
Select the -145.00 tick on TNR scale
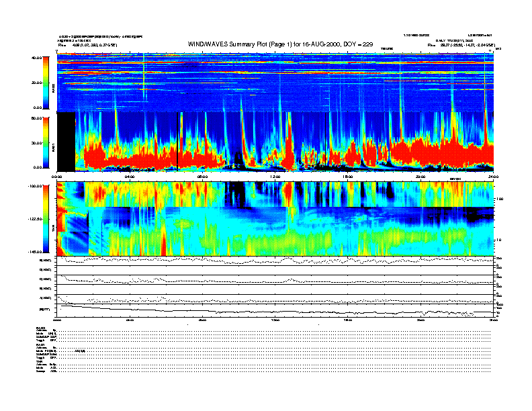coord(35,252)
